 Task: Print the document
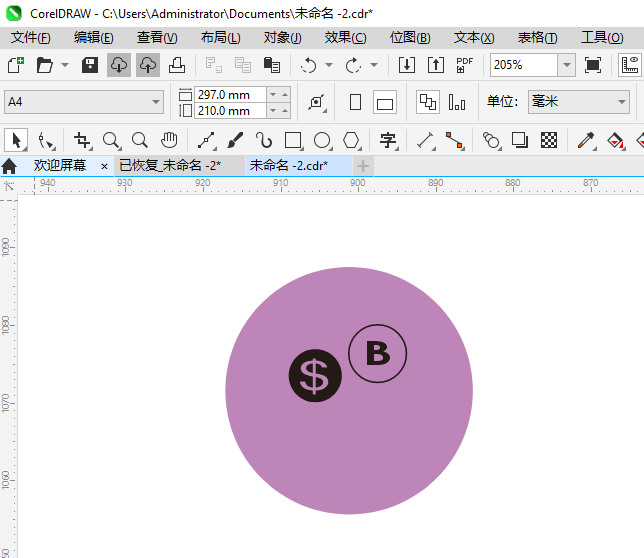pos(177,65)
